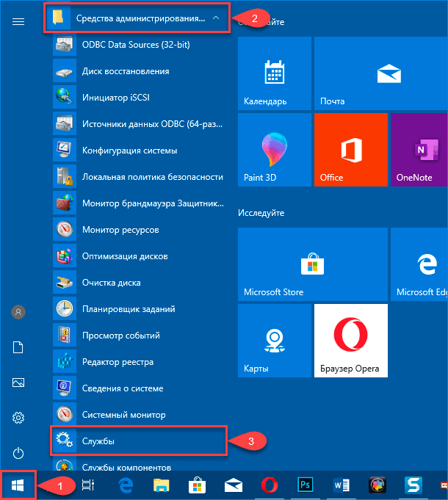Collapse Средства администрирования folder chevron
Screen dimensions: 448x500
216,18
